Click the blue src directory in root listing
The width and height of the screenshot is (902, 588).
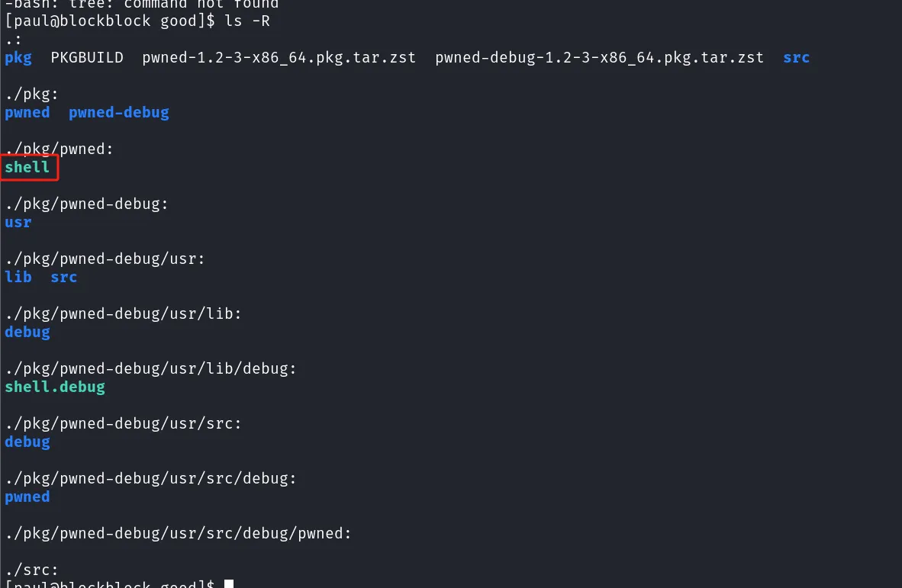(796, 57)
